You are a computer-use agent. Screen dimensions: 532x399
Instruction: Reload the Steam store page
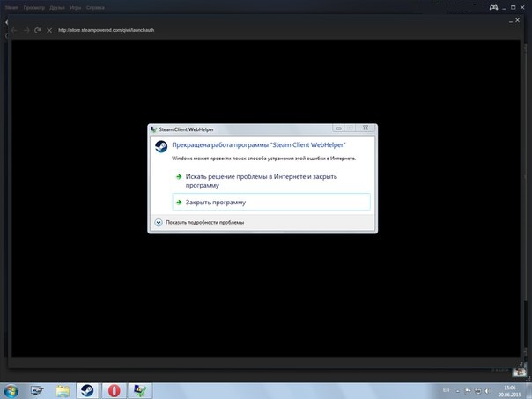37,31
